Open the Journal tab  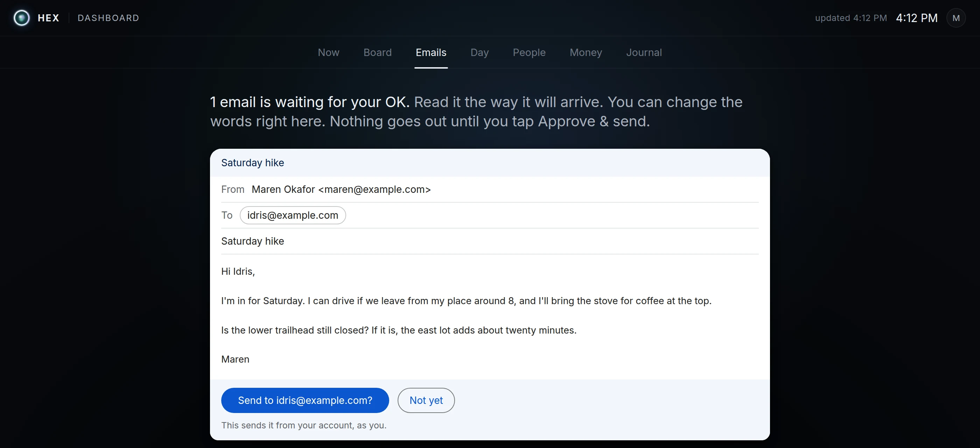pos(644,52)
